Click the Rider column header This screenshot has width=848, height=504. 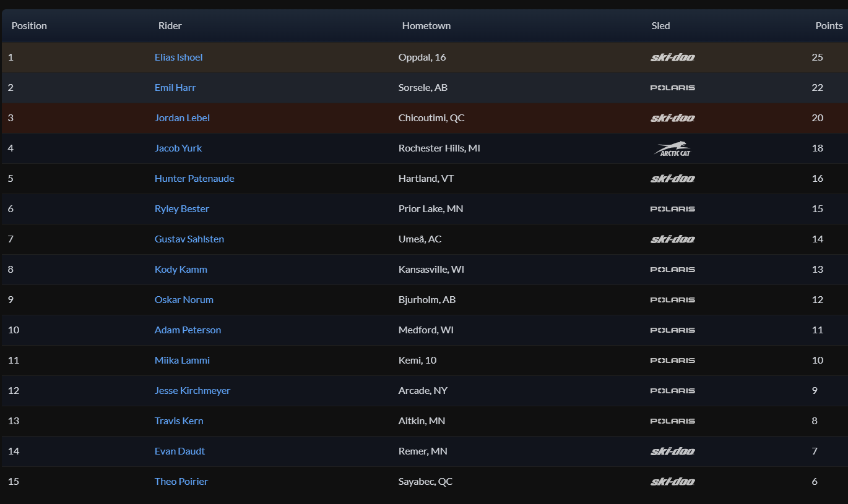[170, 26]
